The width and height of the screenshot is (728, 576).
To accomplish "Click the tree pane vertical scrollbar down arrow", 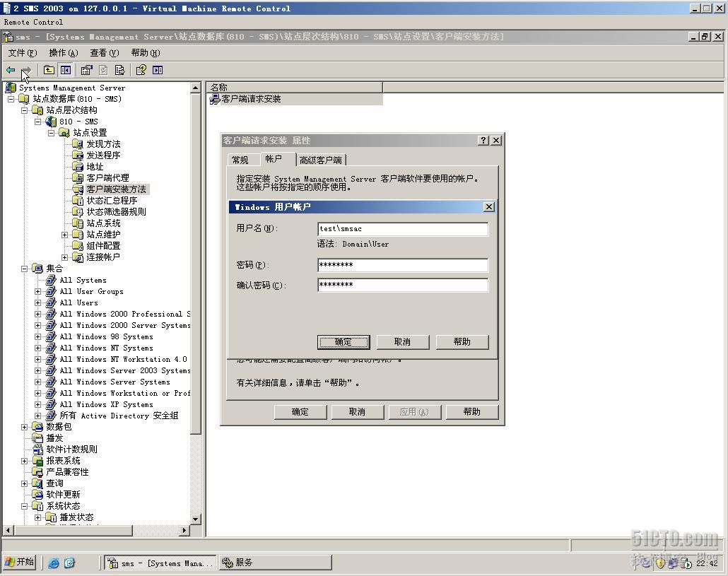I will click(196, 519).
